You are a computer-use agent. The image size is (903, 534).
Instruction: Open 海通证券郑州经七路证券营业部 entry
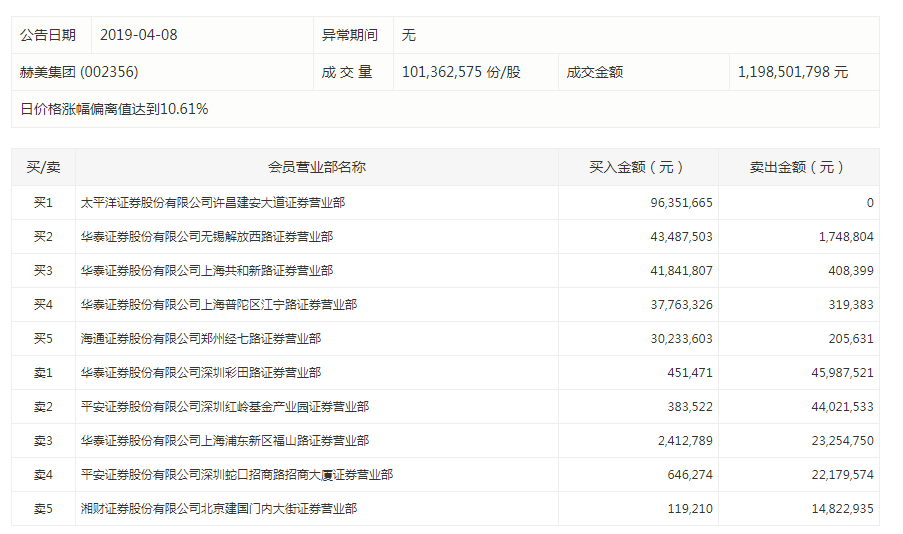tap(200, 338)
